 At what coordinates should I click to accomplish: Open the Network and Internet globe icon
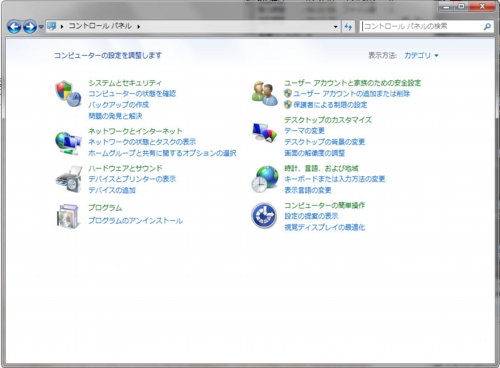68,143
